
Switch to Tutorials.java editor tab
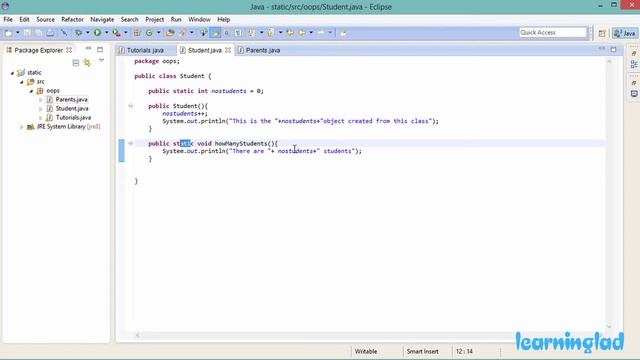click(141, 50)
